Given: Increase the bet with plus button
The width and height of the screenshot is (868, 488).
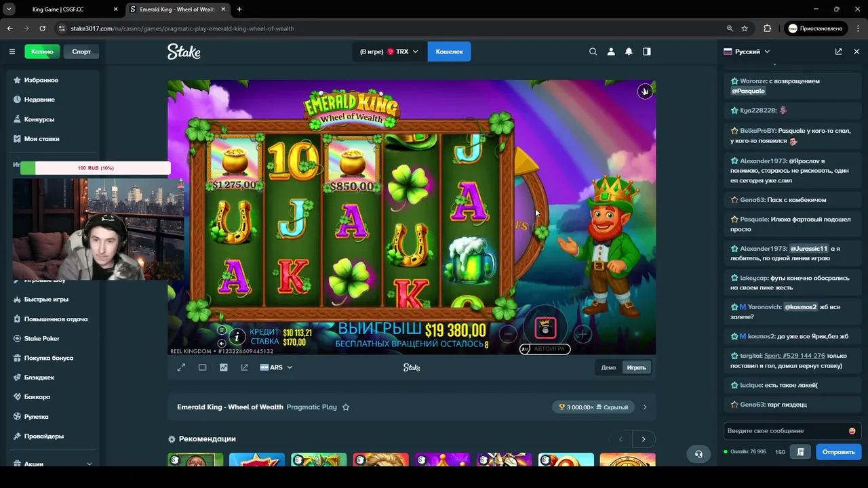Looking at the screenshot, I should (x=583, y=333).
